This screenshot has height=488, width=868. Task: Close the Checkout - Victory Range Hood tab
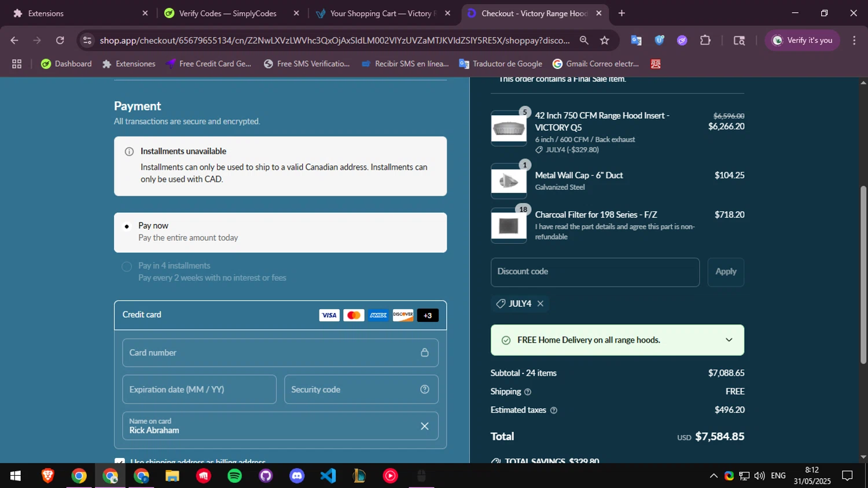coord(599,13)
